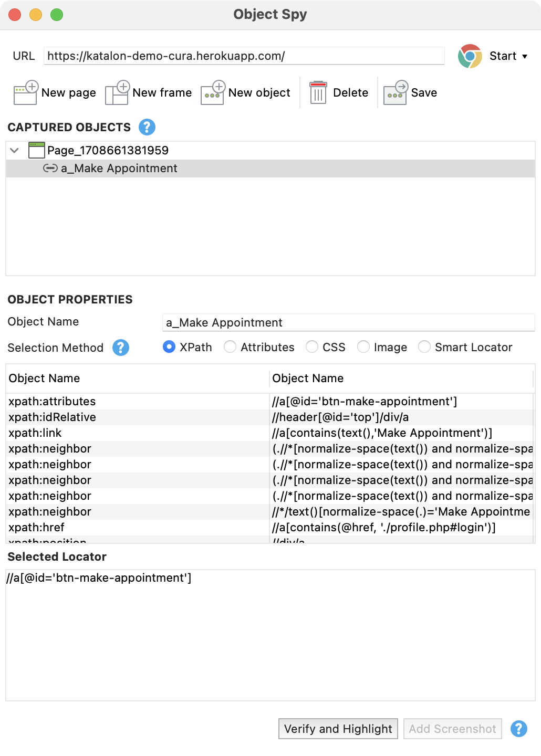Collapse the Page_1708661381959 tree node
Screen dimensions: 541x756
(x=15, y=151)
